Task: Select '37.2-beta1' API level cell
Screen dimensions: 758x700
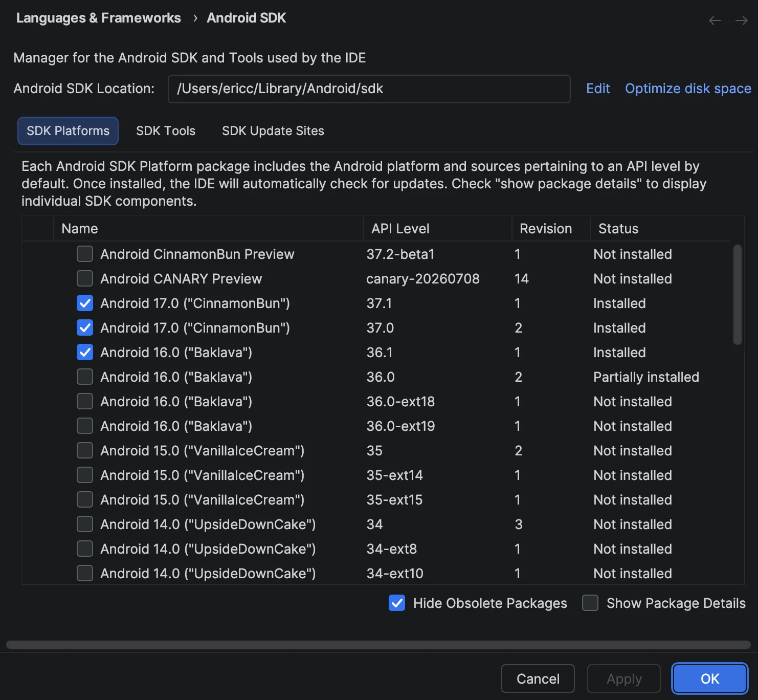Action: click(400, 254)
